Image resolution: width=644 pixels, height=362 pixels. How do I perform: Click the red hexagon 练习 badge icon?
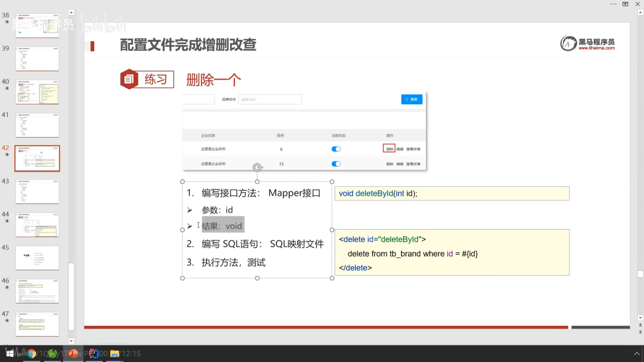pyautogui.click(x=129, y=79)
